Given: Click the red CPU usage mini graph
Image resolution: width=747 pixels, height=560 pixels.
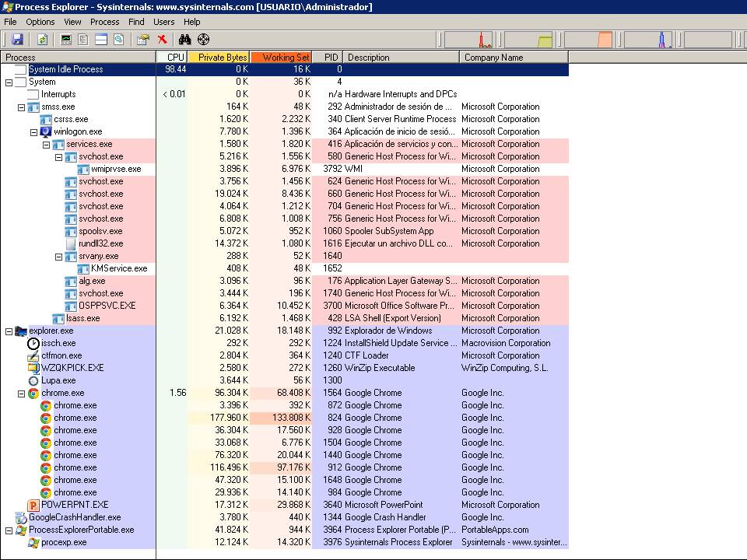Looking at the screenshot, I should 468,40.
